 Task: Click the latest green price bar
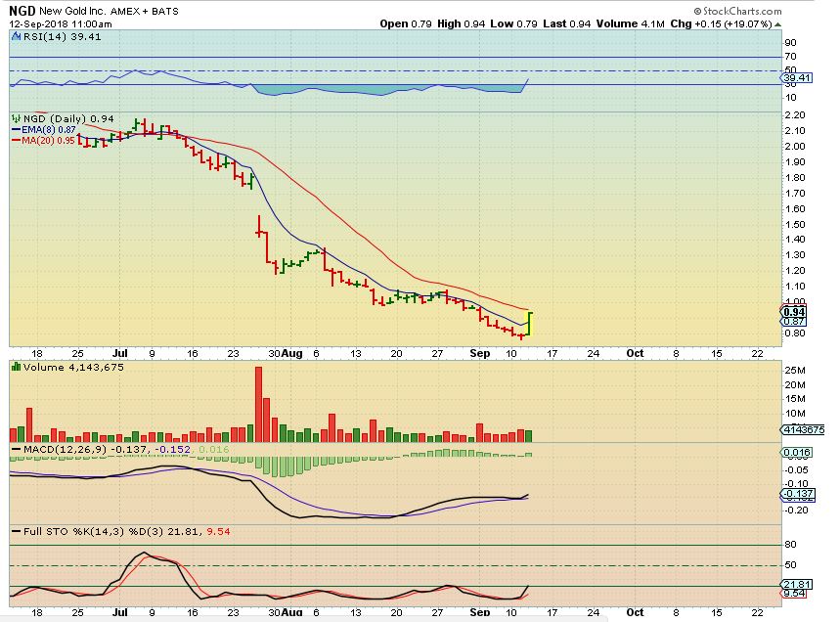[529, 323]
